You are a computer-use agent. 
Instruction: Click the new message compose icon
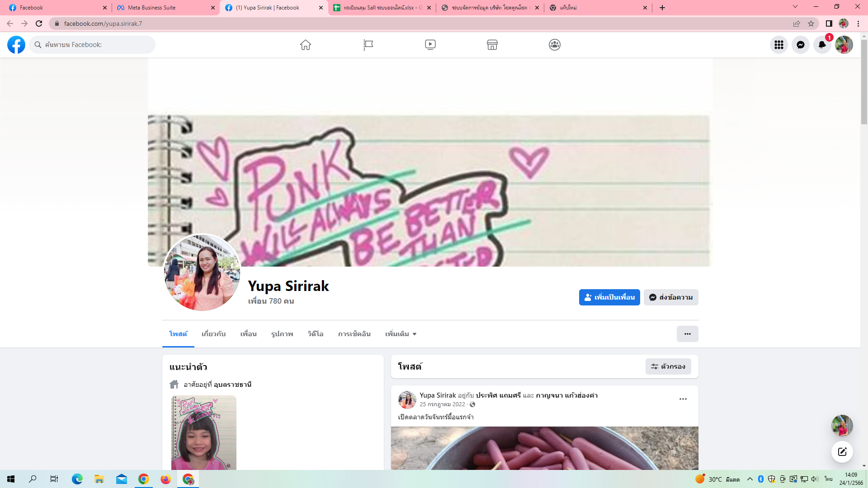point(842,452)
